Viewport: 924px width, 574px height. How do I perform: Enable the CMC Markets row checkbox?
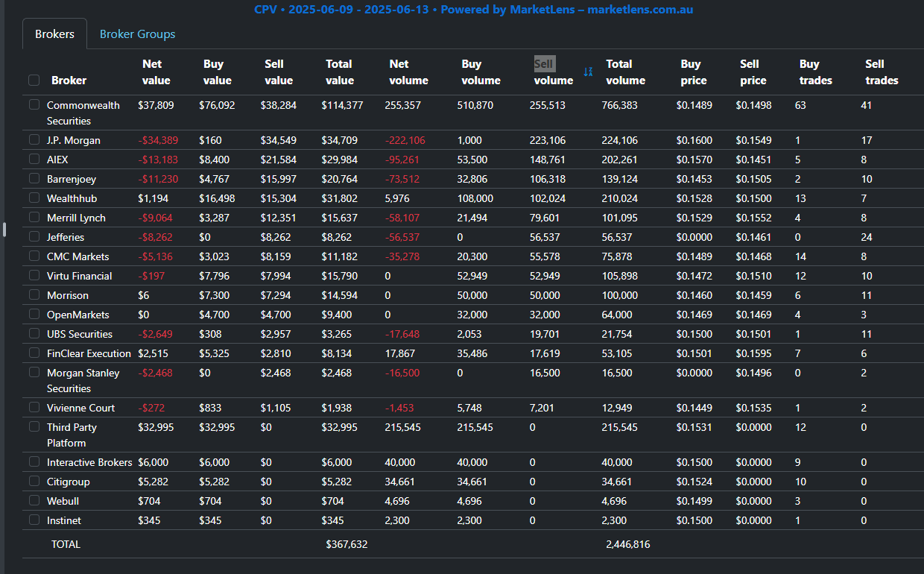tap(34, 256)
